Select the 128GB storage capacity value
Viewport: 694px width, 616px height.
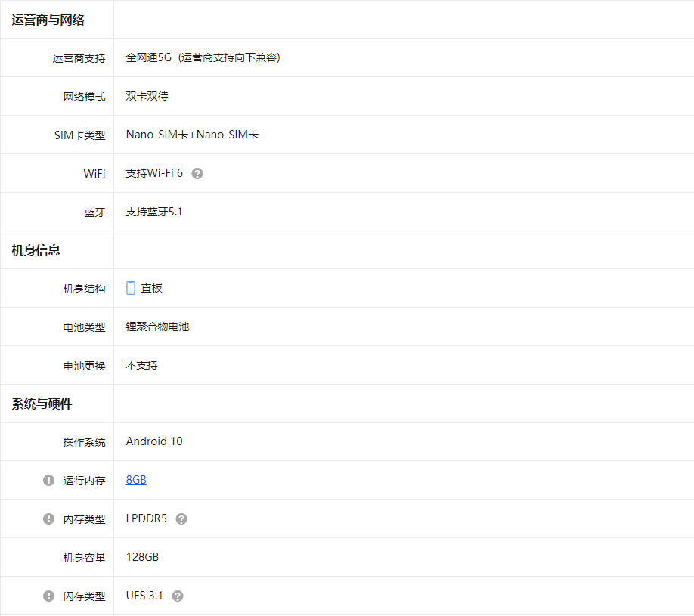tap(142, 557)
